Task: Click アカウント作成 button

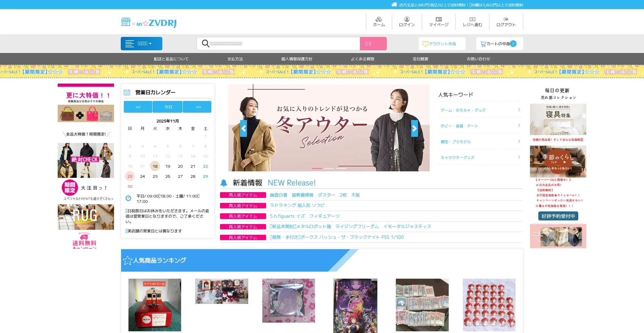Action: tap(442, 44)
